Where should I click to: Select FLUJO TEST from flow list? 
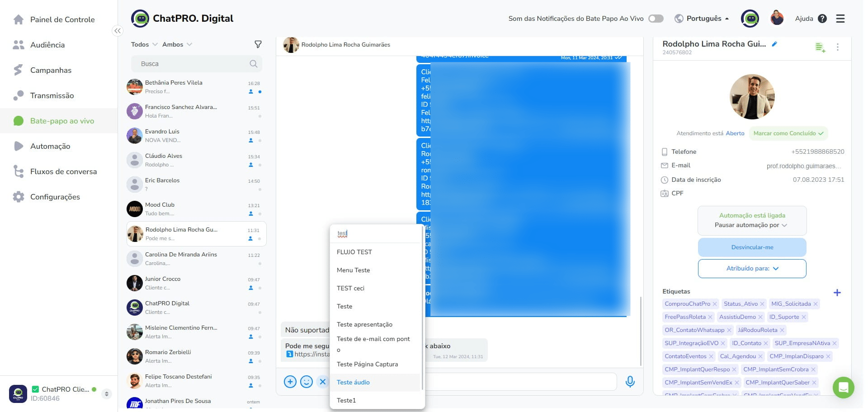click(x=376, y=252)
